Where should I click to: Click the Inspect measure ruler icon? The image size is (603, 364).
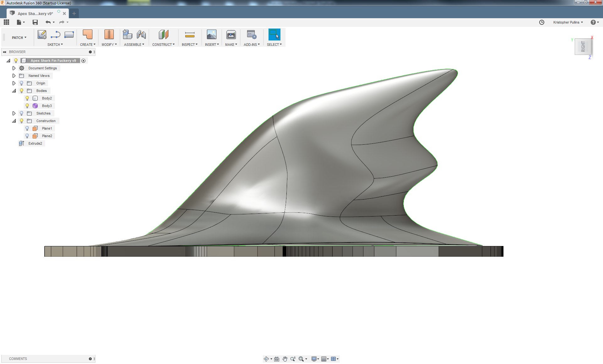(190, 35)
